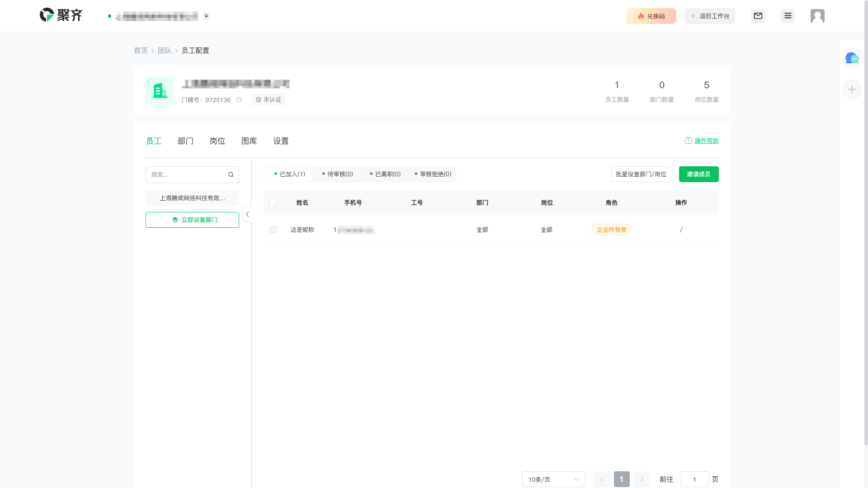Click the 员工数量 statistic
Image resolution: width=868 pixels, height=488 pixels.
617,92
